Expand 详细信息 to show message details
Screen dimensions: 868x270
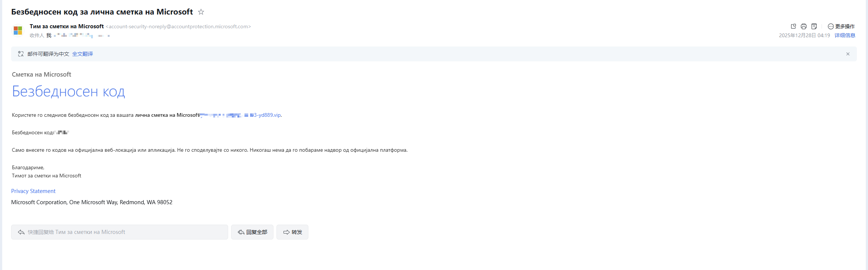coord(845,35)
